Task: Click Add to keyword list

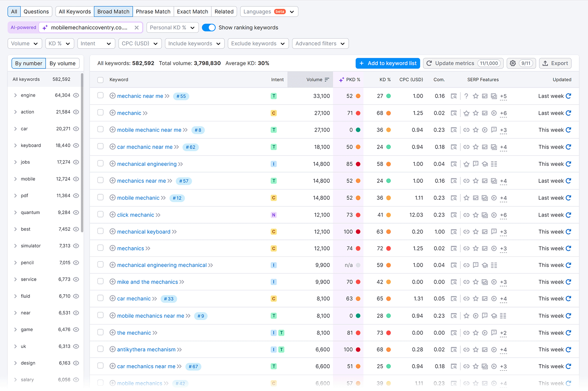Action: pos(388,63)
